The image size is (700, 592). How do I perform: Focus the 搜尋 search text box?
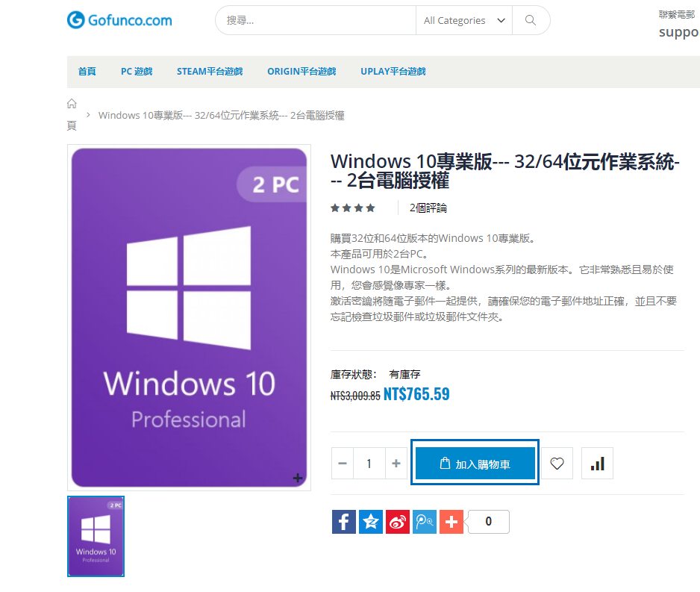316,20
